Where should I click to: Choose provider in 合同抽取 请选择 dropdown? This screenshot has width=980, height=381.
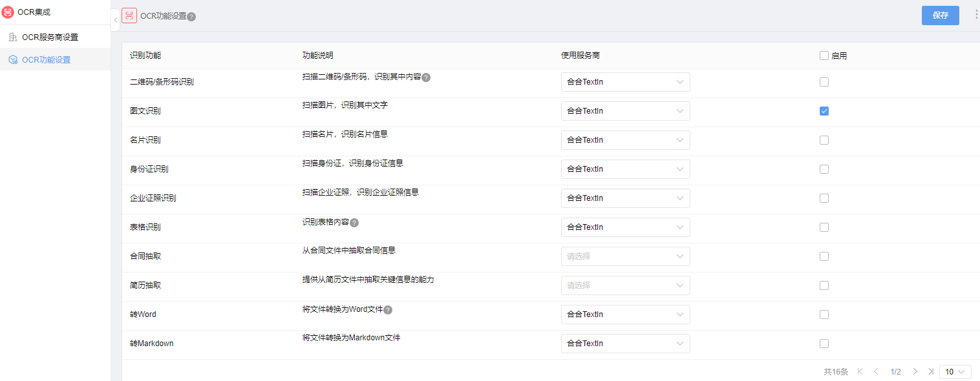pos(625,256)
